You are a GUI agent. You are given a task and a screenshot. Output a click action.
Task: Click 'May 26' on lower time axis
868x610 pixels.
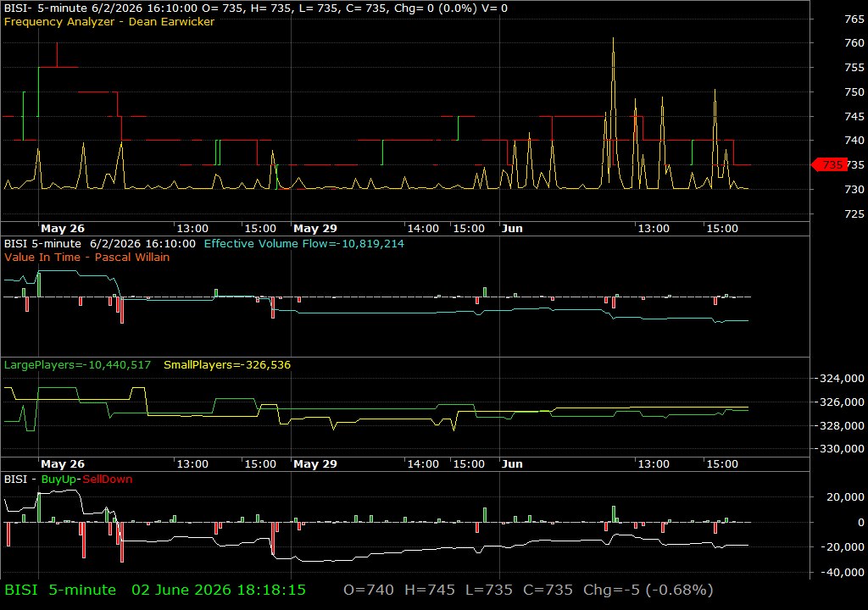tap(63, 464)
